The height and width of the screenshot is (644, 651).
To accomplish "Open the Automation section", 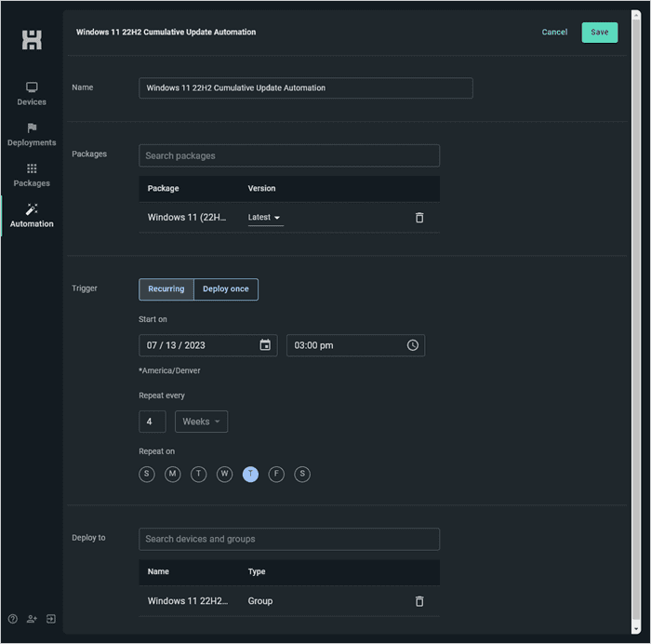I will pos(32,216).
